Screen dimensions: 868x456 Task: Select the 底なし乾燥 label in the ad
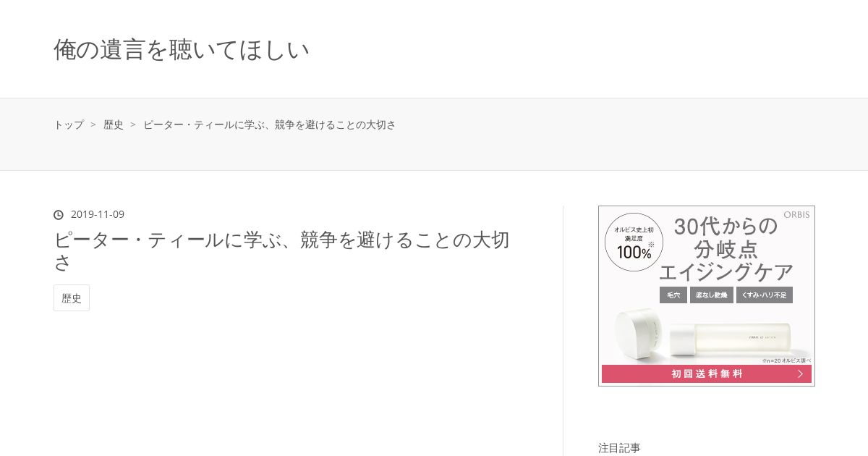[x=712, y=295]
